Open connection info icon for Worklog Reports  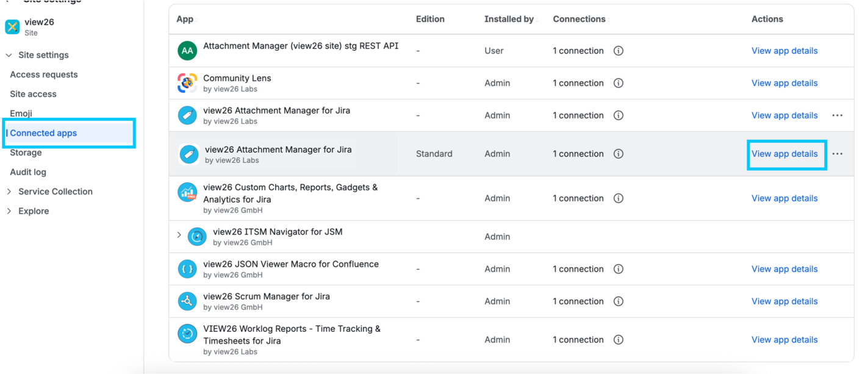(618, 340)
